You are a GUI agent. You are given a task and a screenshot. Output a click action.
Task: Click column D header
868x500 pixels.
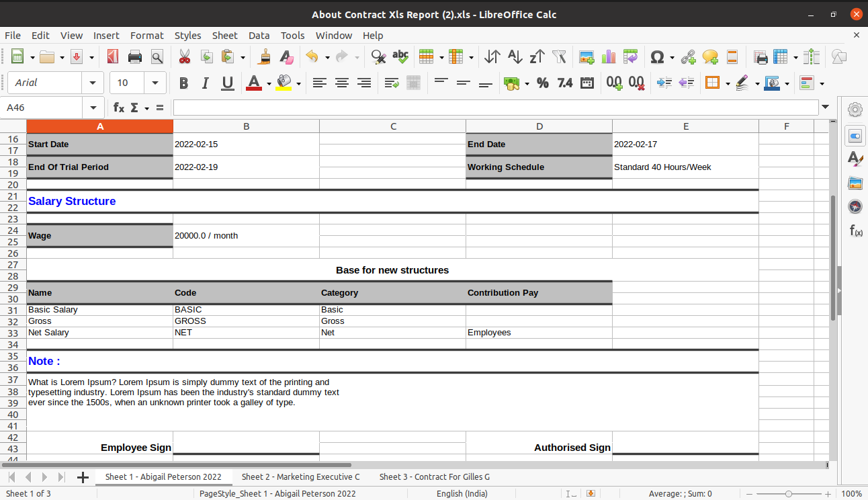[539, 126]
